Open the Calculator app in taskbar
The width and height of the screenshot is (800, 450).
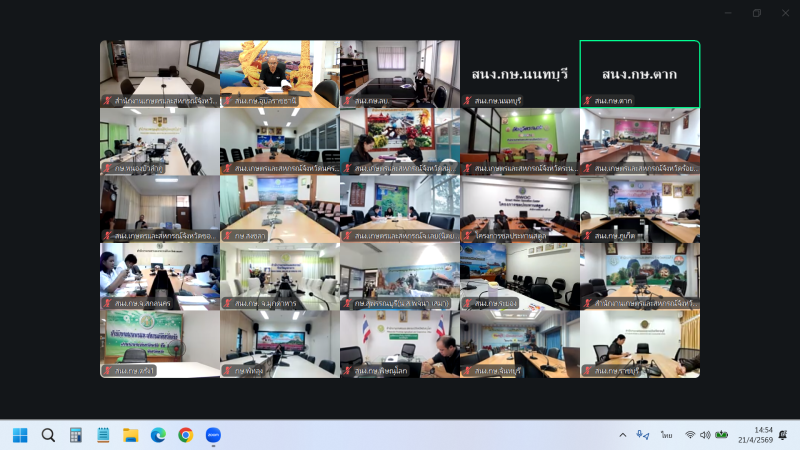click(75, 435)
